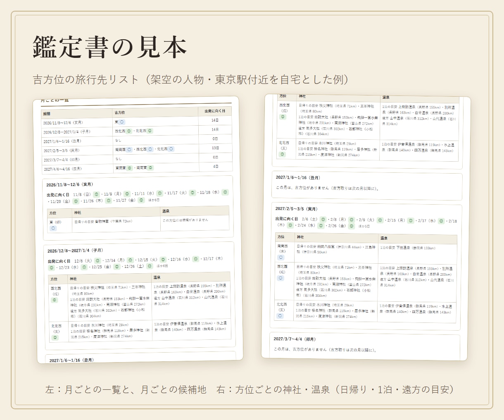Click the badge after 11/8（日）
The width and height of the screenshot is (504, 420).
[96, 194]
